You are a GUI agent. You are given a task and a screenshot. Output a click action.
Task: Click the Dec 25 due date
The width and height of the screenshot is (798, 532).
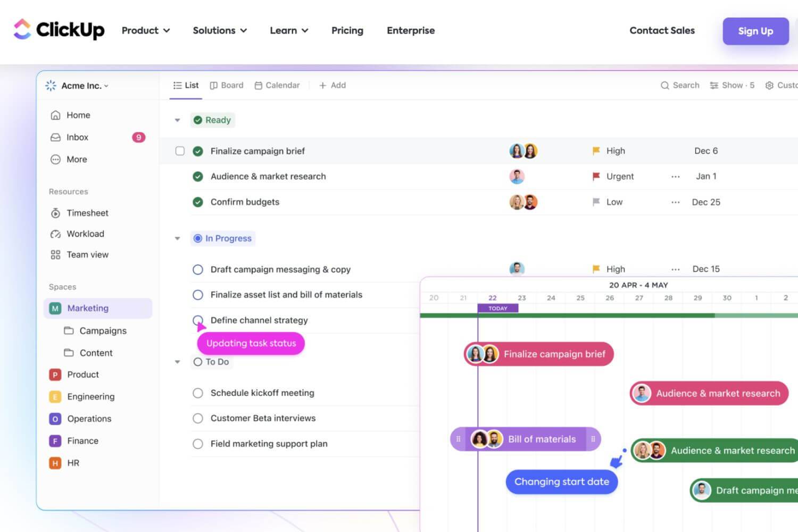pos(706,202)
